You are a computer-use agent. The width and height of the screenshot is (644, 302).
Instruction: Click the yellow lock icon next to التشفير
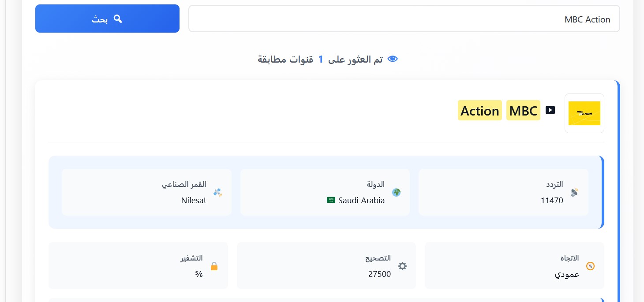[x=214, y=266]
